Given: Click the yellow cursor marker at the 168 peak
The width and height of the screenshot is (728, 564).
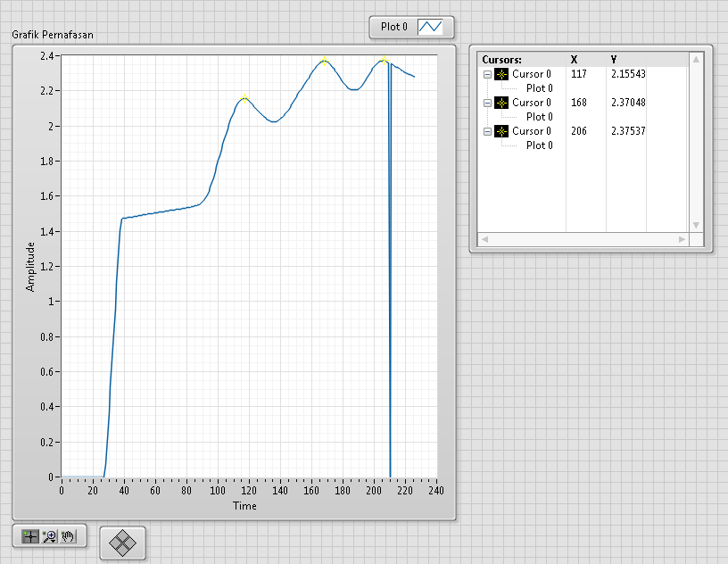Looking at the screenshot, I should [x=324, y=61].
